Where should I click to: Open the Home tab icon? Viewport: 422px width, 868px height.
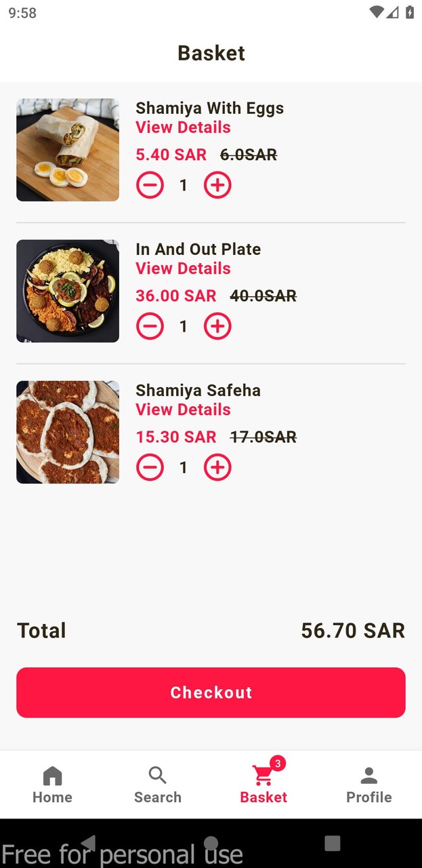tap(52, 775)
